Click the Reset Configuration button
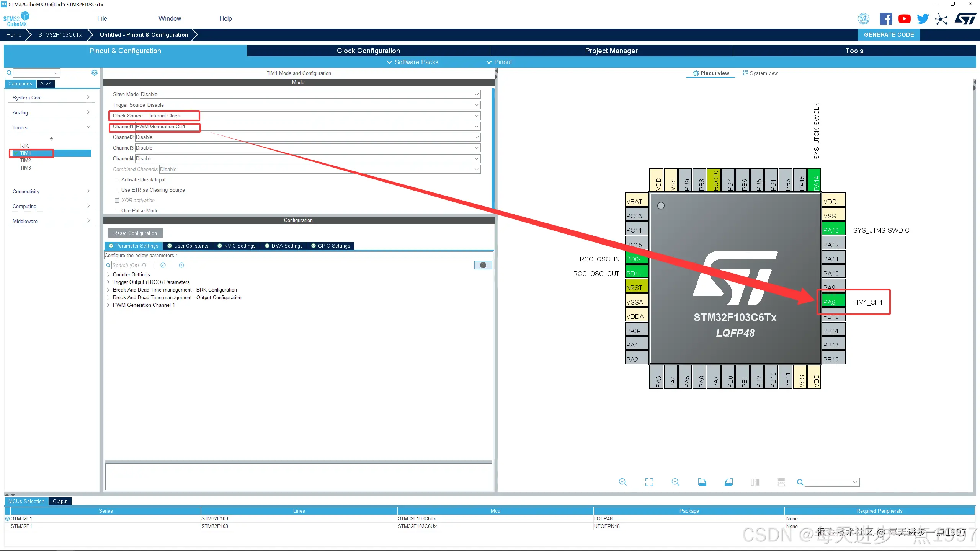 [x=135, y=233]
